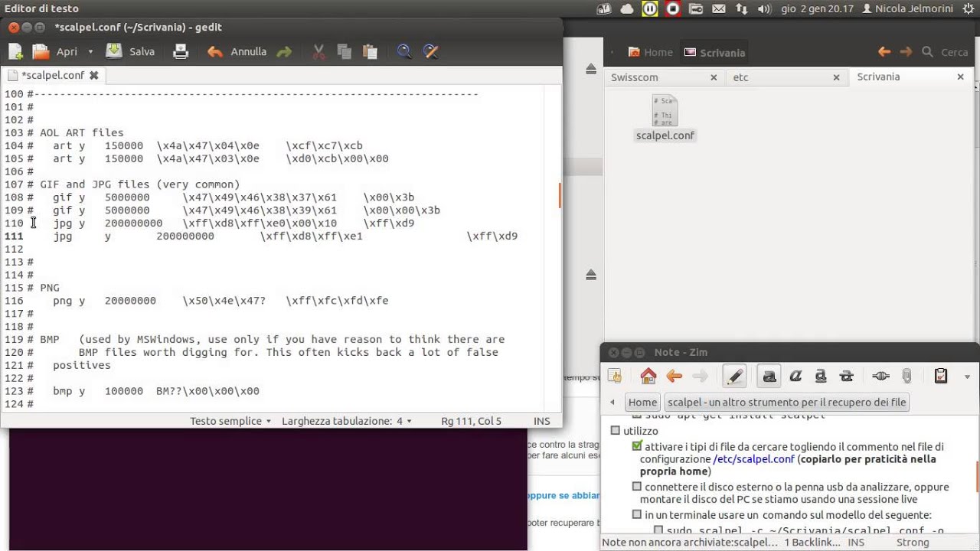This screenshot has width=980, height=551.
Task: Open gedit's find (magnifier) tool
Action: coord(404,52)
